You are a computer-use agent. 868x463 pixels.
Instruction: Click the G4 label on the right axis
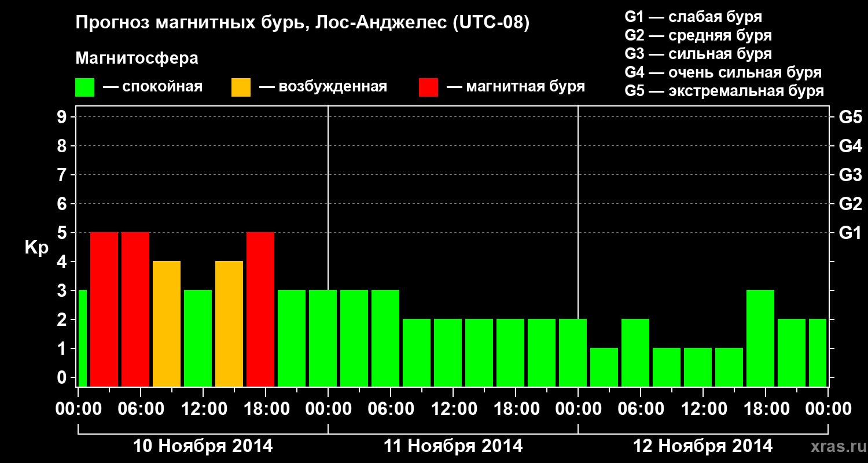point(850,146)
